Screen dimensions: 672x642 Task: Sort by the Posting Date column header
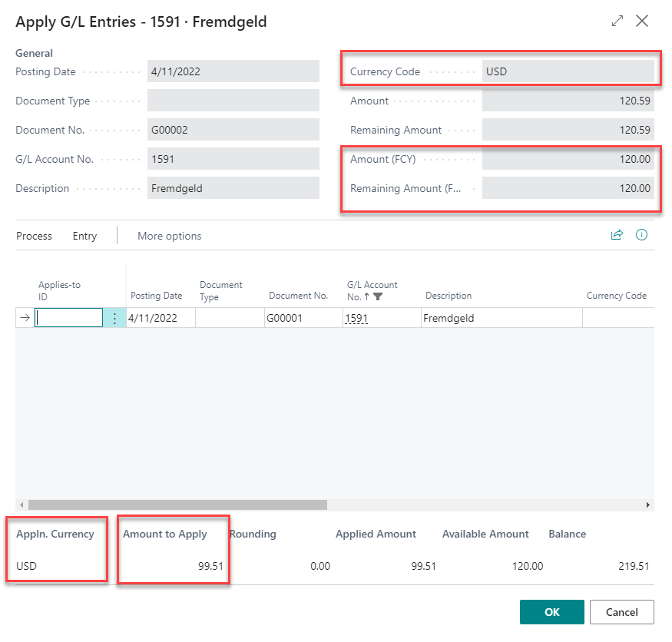tap(156, 296)
